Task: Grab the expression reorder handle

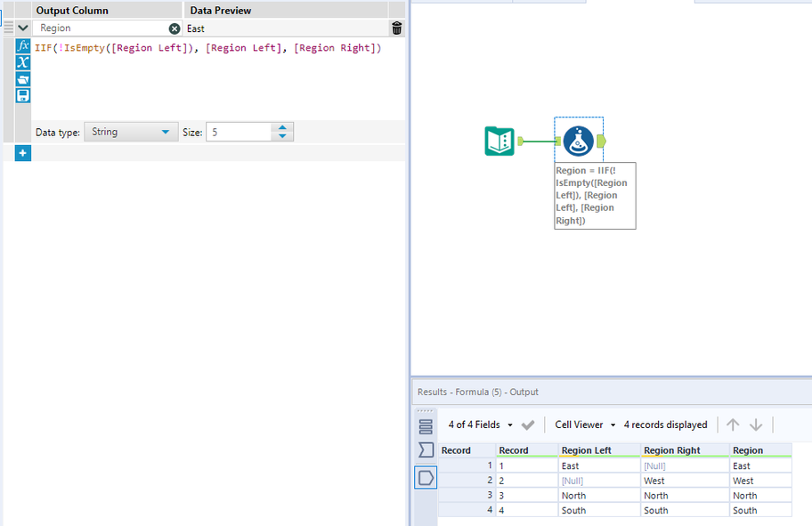Action: click(x=8, y=28)
